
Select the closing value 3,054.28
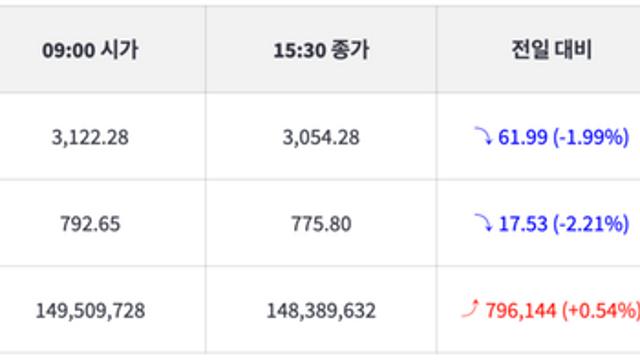click(x=321, y=137)
